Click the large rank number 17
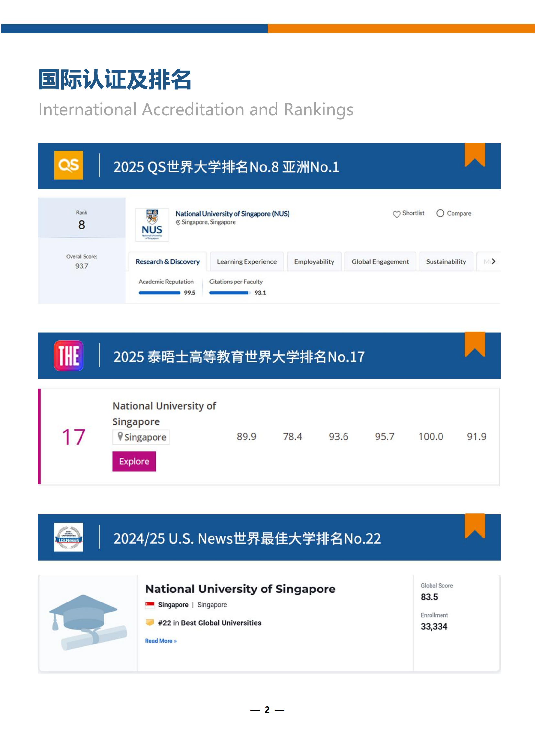 pyautogui.click(x=74, y=437)
